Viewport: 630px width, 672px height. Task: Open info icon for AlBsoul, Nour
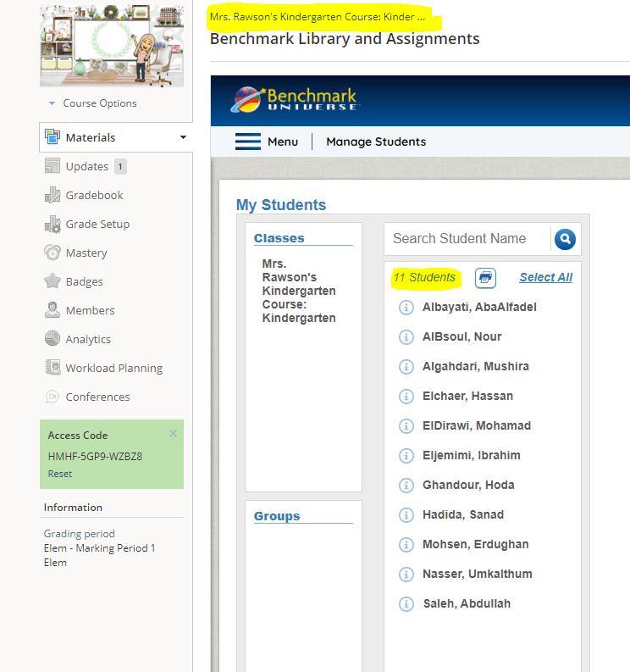tap(406, 337)
